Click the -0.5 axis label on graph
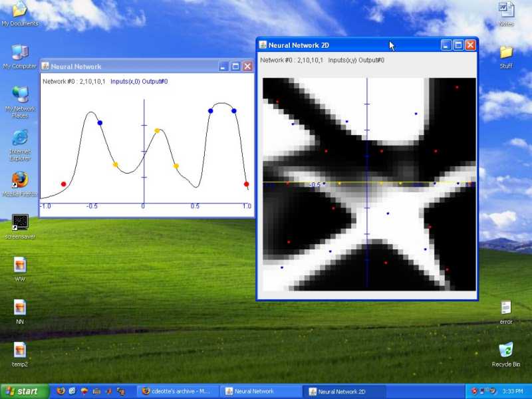This screenshot has height=399, width=532. click(92, 206)
